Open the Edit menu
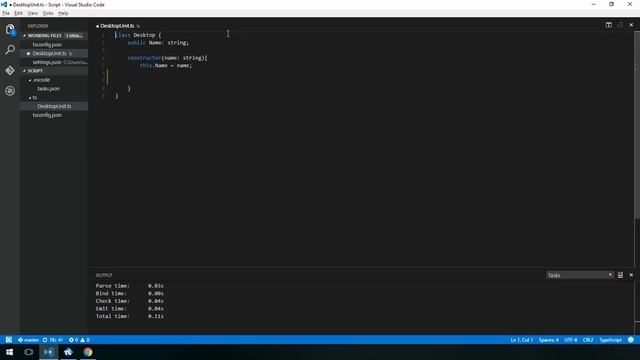This screenshot has width=640, height=360. pyautogui.click(x=18, y=13)
